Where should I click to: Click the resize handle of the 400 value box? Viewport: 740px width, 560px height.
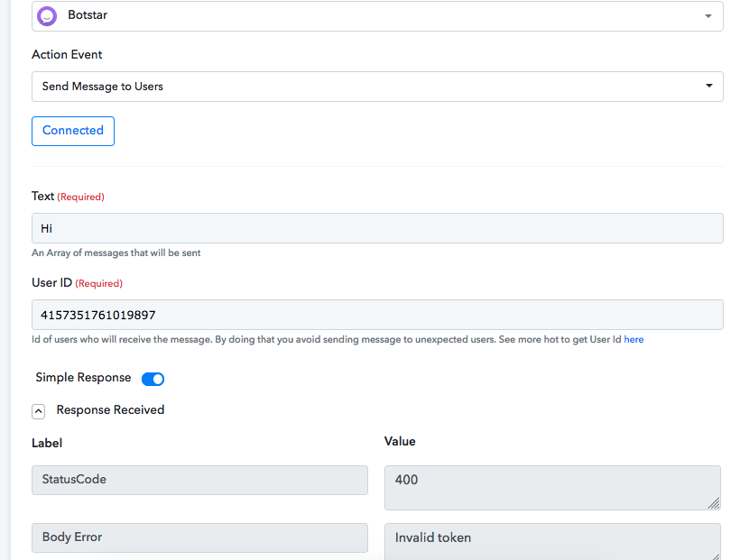pyautogui.click(x=714, y=503)
